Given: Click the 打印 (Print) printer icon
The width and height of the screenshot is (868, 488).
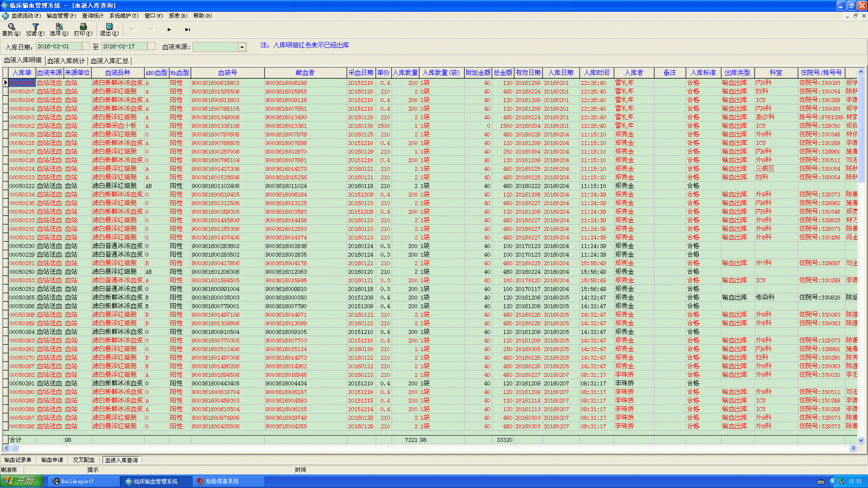Looking at the screenshot, I should 83,27.
